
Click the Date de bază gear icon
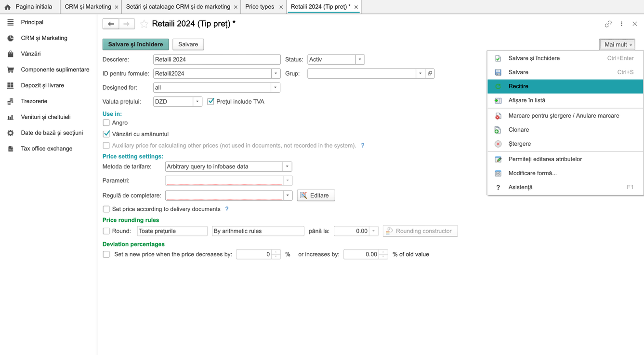(11, 133)
